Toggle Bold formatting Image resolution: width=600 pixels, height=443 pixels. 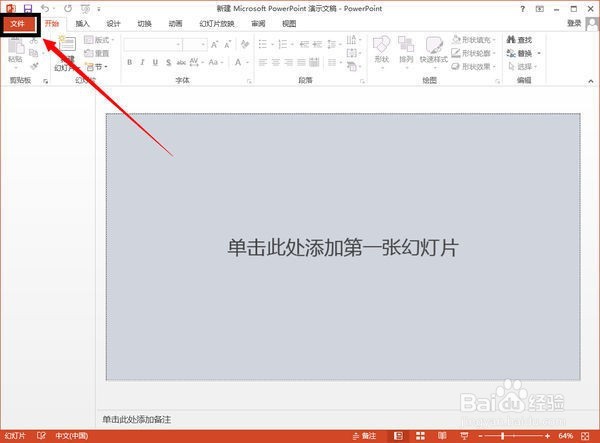click(130, 62)
